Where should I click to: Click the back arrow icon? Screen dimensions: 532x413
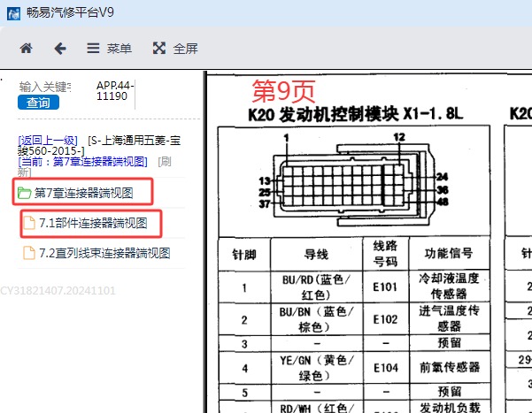tap(60, 49)
